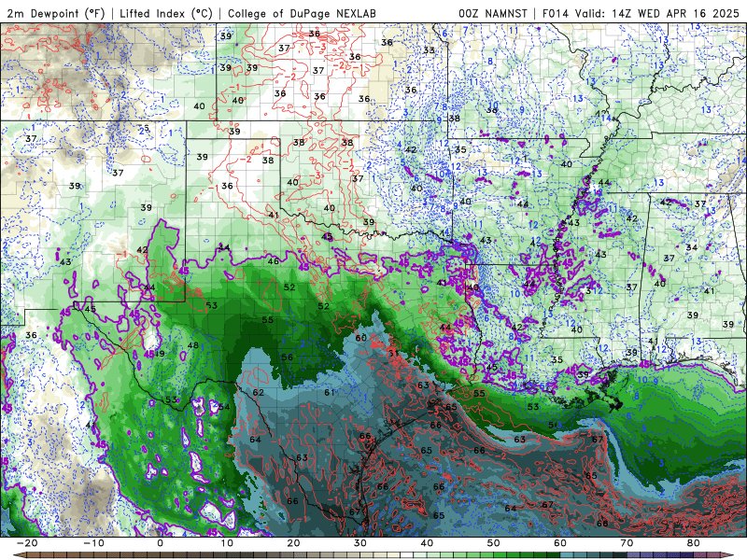747x560 pixels.
Task: Click the dewpoint value 33 in northeast Kansas
Action: tap(429, 50)
